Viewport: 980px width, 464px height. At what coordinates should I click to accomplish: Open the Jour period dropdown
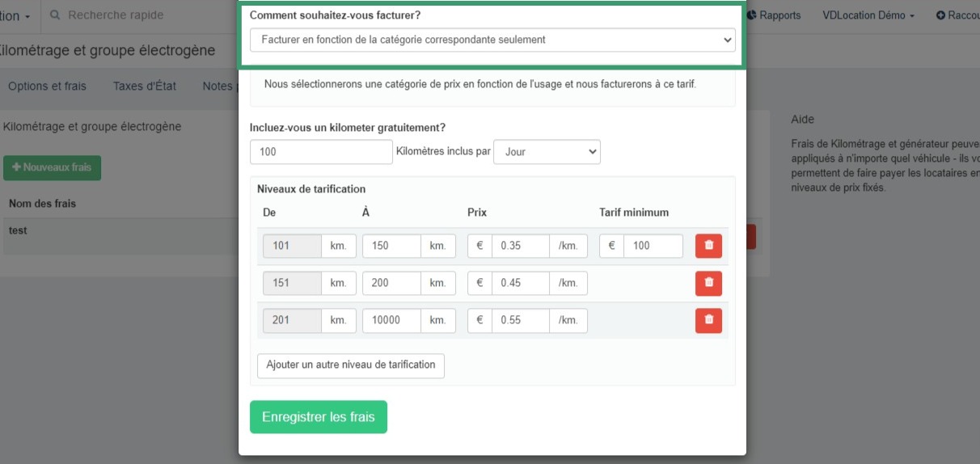point(547,152)
